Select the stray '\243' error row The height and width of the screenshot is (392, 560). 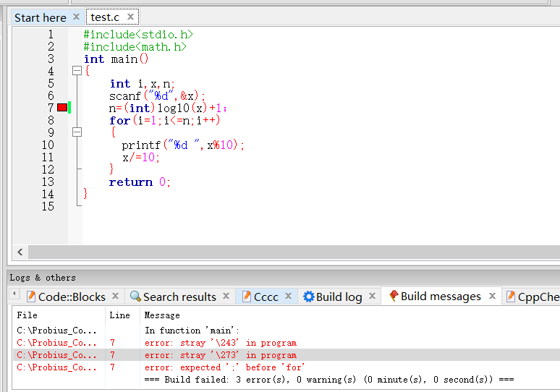pos(286,343)
